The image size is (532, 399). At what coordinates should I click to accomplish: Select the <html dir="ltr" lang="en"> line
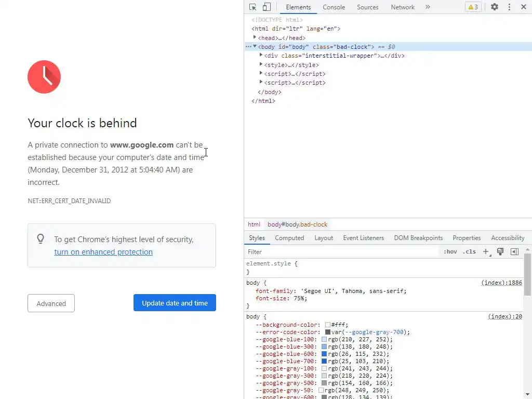coord(296,29)
